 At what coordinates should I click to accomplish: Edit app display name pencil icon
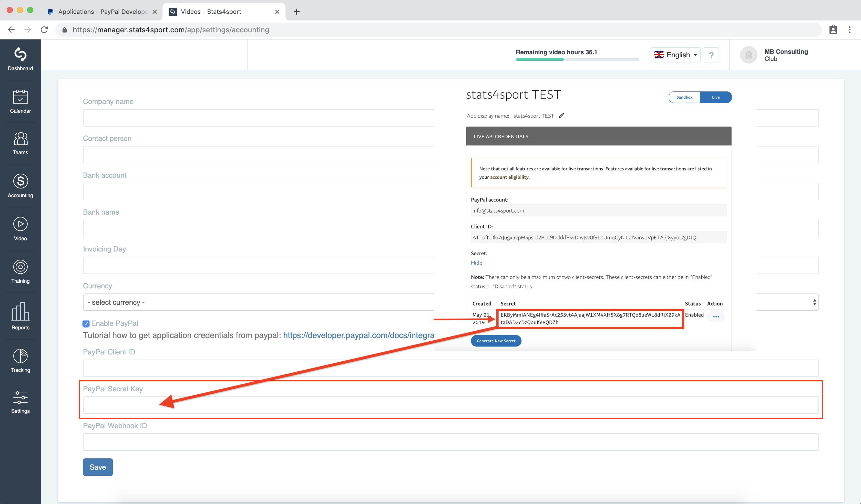pyautogui.click(x=561, y=115)
